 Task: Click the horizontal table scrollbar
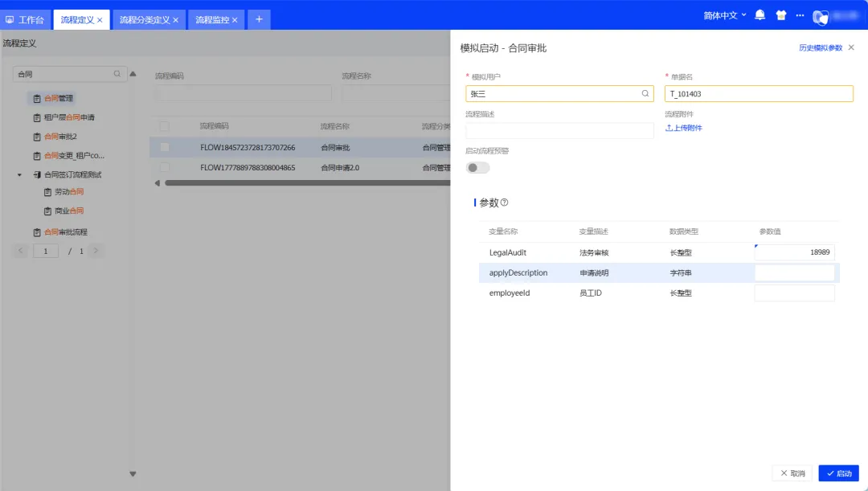click(307, 182)
